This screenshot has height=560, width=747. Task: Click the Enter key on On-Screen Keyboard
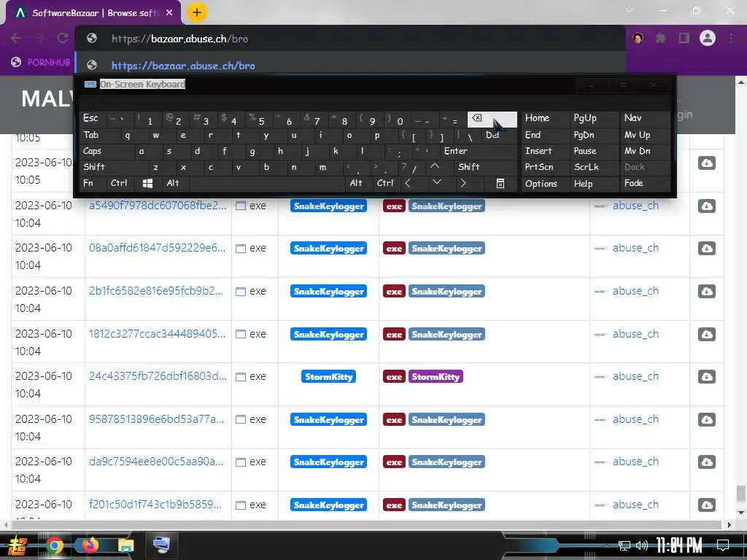coord(479,152)
